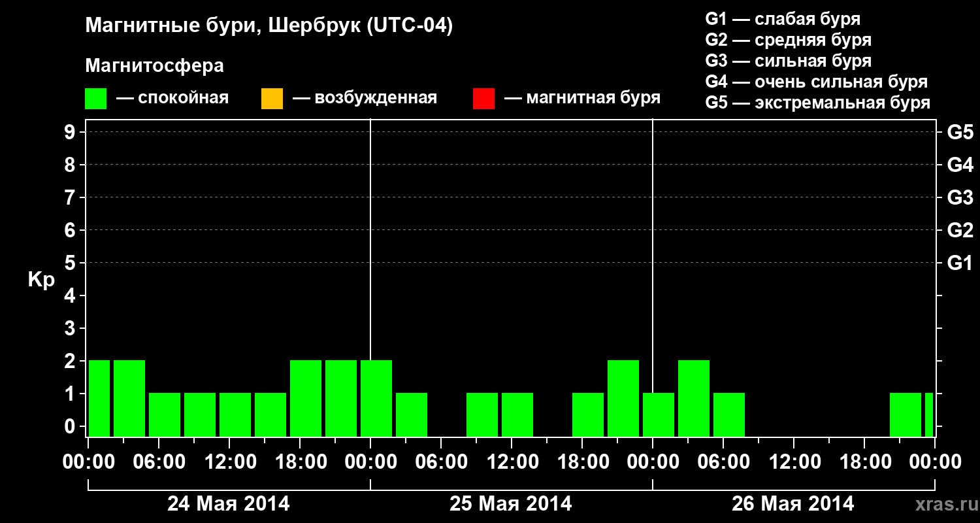Click the 18:00 time label for 25 Мая
The image size is (980, 523).
coord(582,462)
